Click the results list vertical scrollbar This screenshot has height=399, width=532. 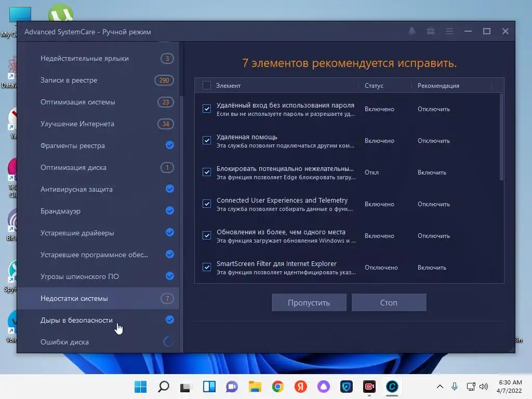click(x=501, y=137)
